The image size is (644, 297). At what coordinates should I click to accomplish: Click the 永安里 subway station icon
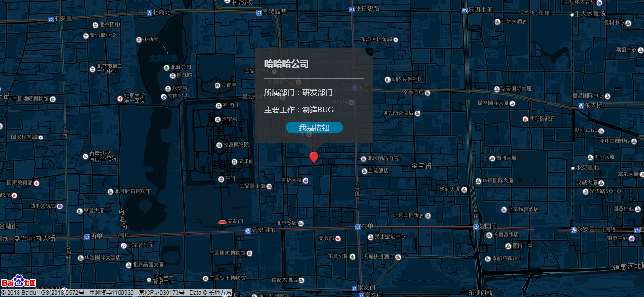pyautogui.click(x=574, y=230)
